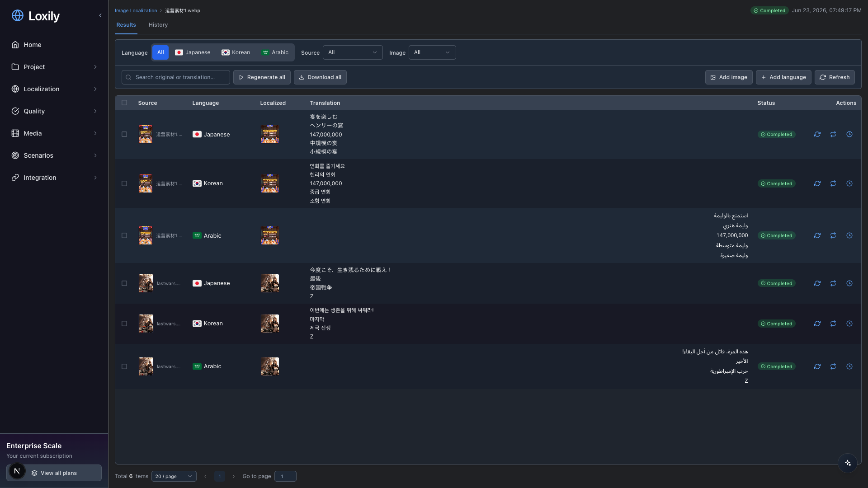
Task: Filter results by Korean language
Action: (236, 52)
